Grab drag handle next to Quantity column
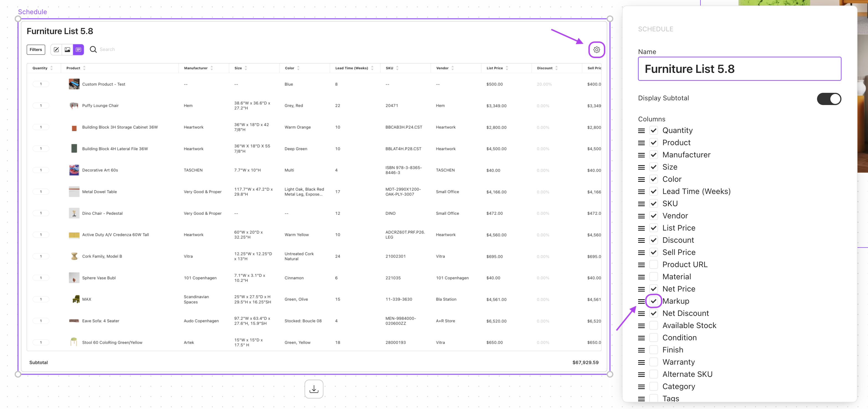The image size is (868, 409). pyautogui.click(x=641, y=131)
